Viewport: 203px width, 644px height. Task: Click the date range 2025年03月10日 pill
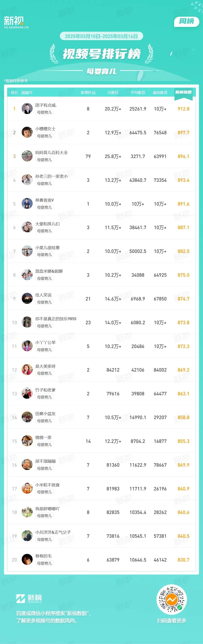tap(101, 36)
